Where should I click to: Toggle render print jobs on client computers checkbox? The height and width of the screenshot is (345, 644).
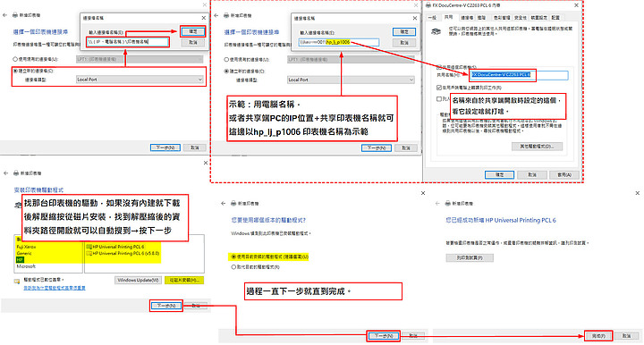[439, 88]
